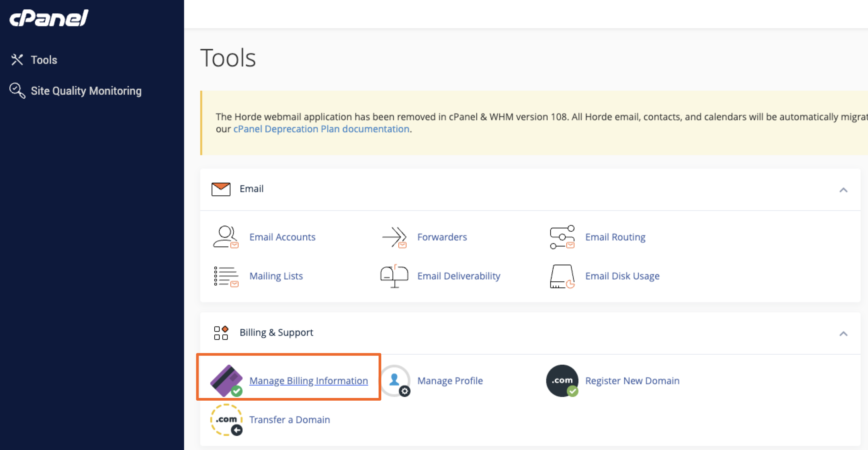Viewport: 868px width, 450px height.
Task: Open Manage Profile
Action: (x=450, y=381)
